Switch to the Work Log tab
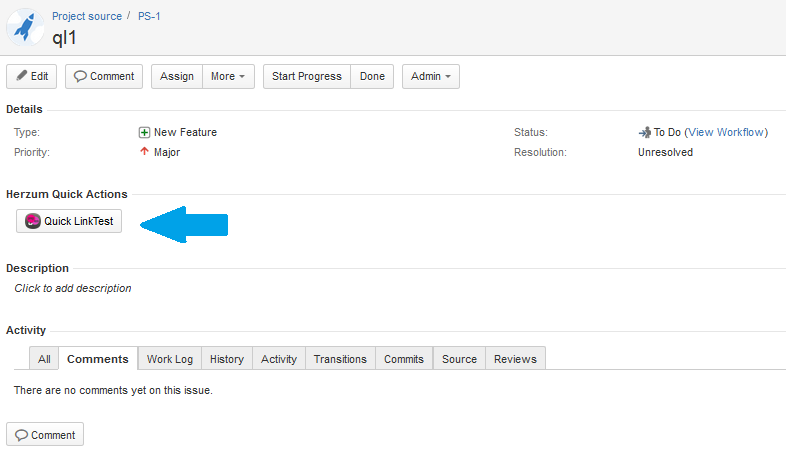The width and height of the screenshot is (786, 454). click(170, 359)
